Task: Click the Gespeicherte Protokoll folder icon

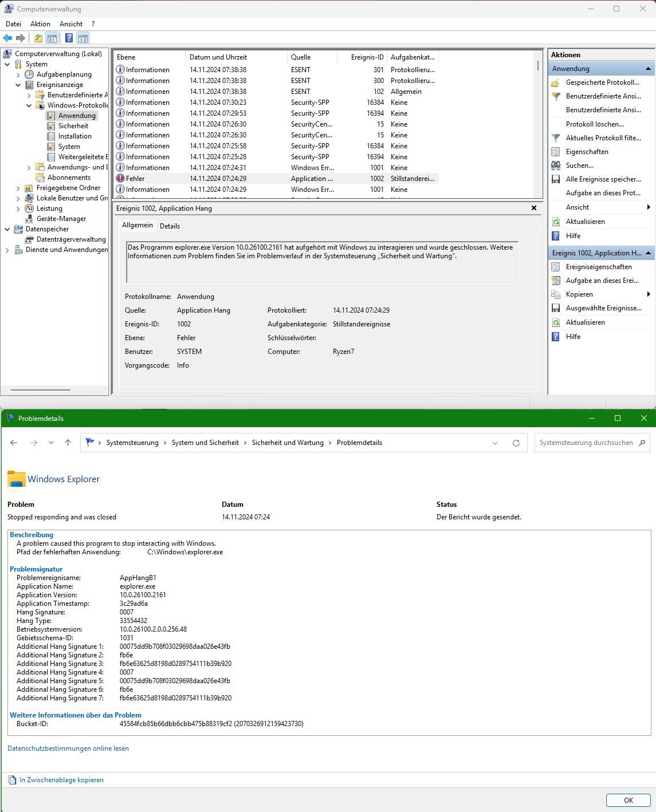Action: (555, 82)
